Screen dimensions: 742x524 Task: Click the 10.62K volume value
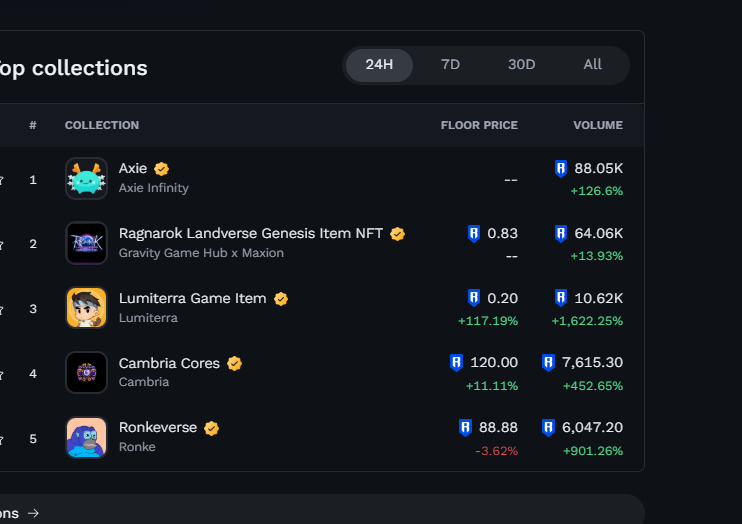pos(599,298)
